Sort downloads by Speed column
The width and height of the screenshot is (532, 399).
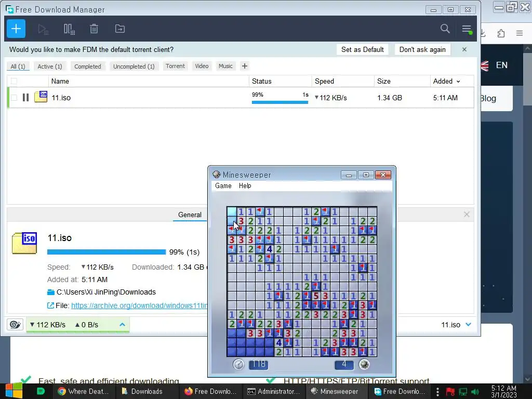pos(324,82)
